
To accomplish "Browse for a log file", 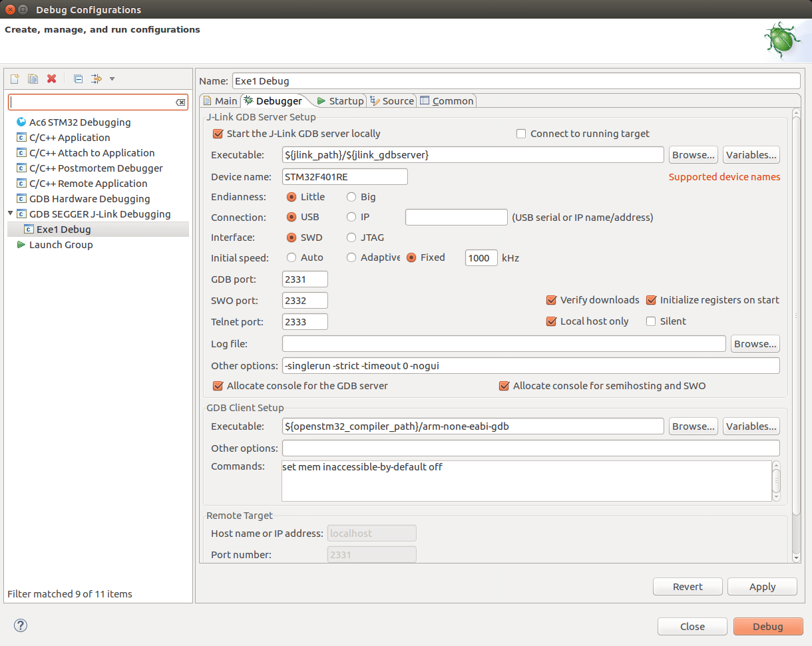I will pos(755,344).
